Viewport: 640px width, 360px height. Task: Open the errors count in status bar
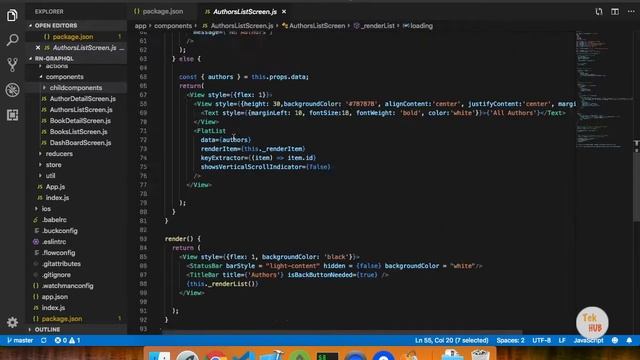coord(61,340)
